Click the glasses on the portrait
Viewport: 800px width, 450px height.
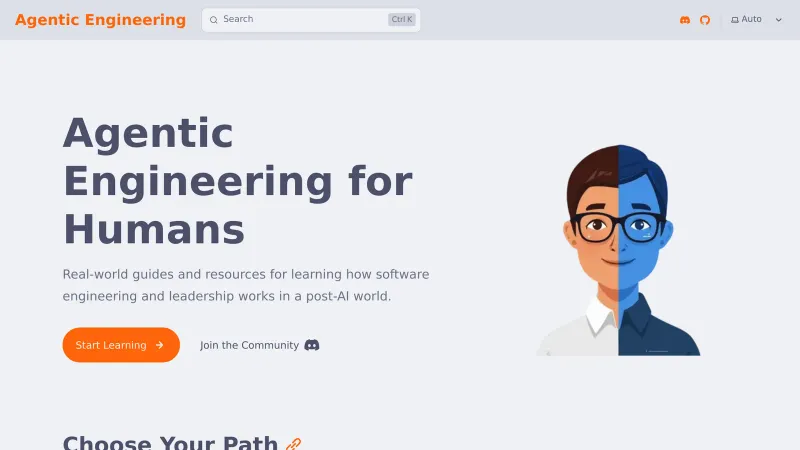coord(618,228)
